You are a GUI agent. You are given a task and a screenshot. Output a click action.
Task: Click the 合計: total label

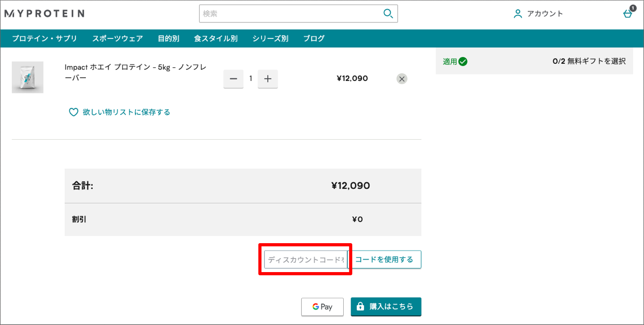[x=83, y=186]
